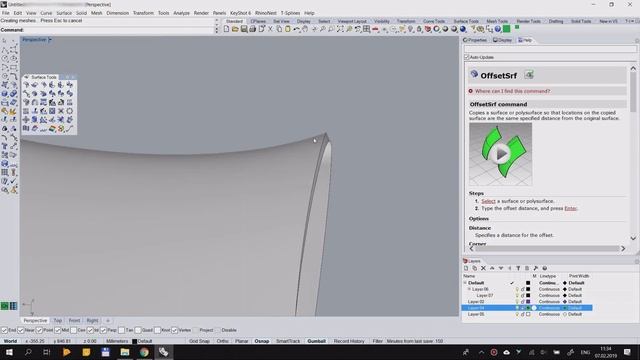Click the Copy icon in the toolbar
This screenshot has width=640, height=360.
point(279,29)
